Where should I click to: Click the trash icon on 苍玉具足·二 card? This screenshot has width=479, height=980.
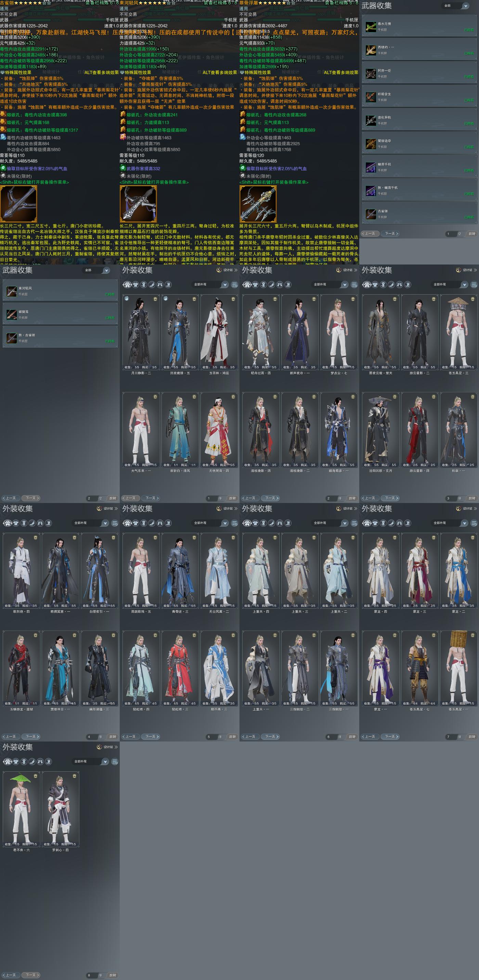point(472,299)
